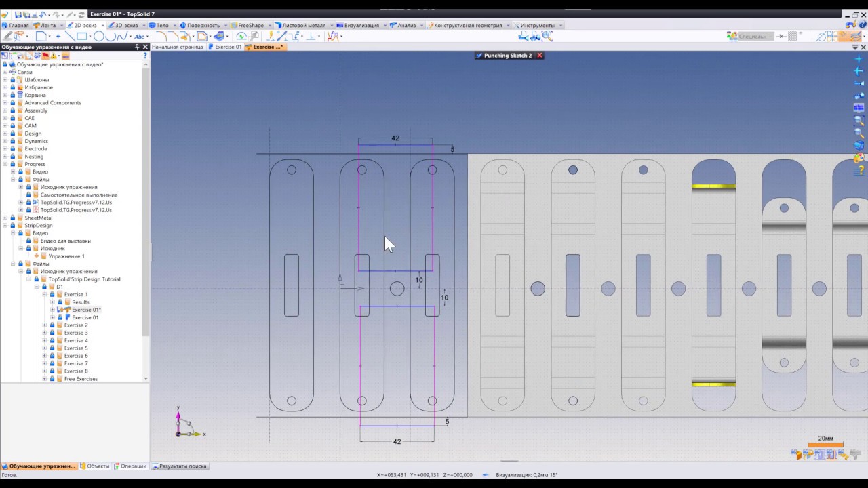Screen dimensions: 868x488
Task: Open the Листовой металл ribbon tab
Action: click(x=303, y=25)
